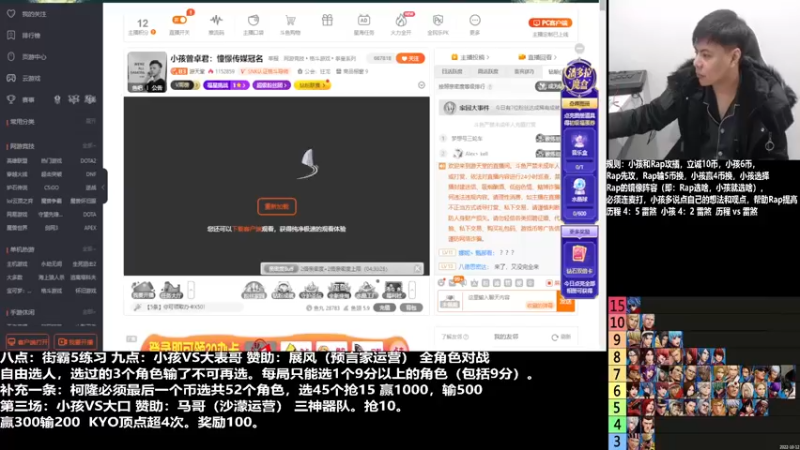Click the first dome gift icon in right group
Screen dimensions: 800x450
pyautogui.click(x=254, y=290)
